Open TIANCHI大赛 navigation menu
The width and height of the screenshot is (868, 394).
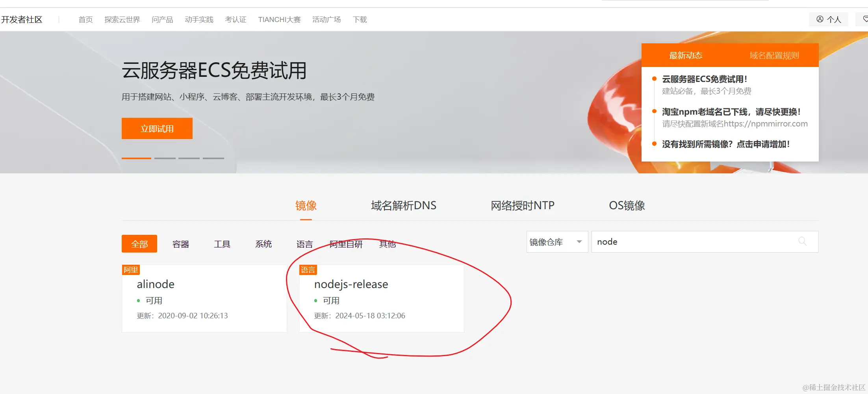279,19
